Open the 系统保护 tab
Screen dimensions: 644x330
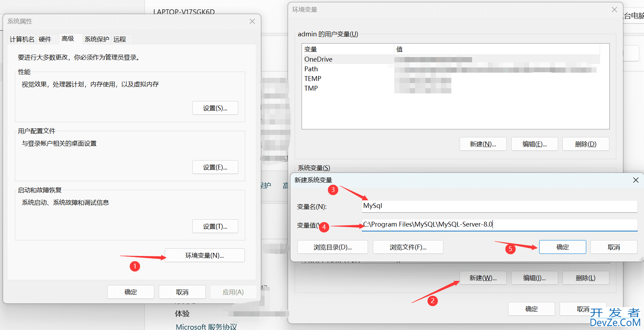(x=97, y=39)
